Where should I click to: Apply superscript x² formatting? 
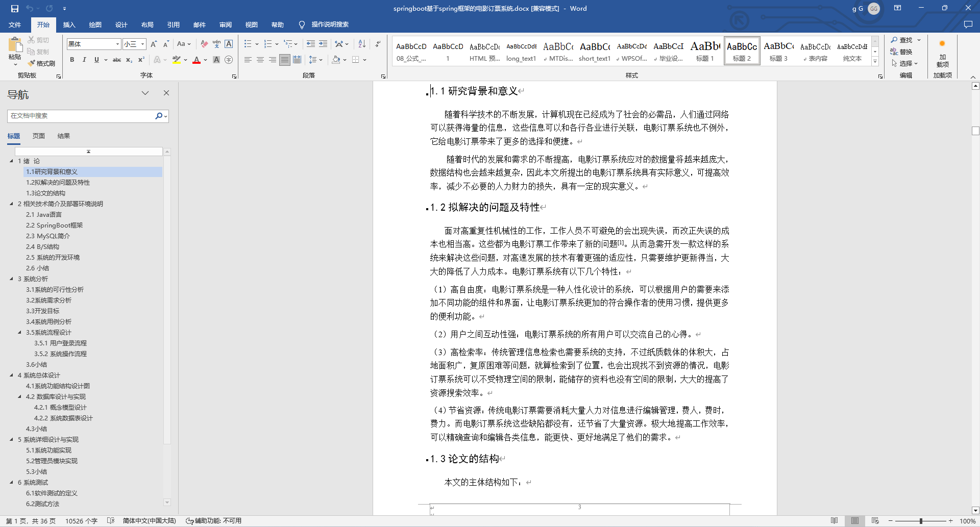click(141, 60)
